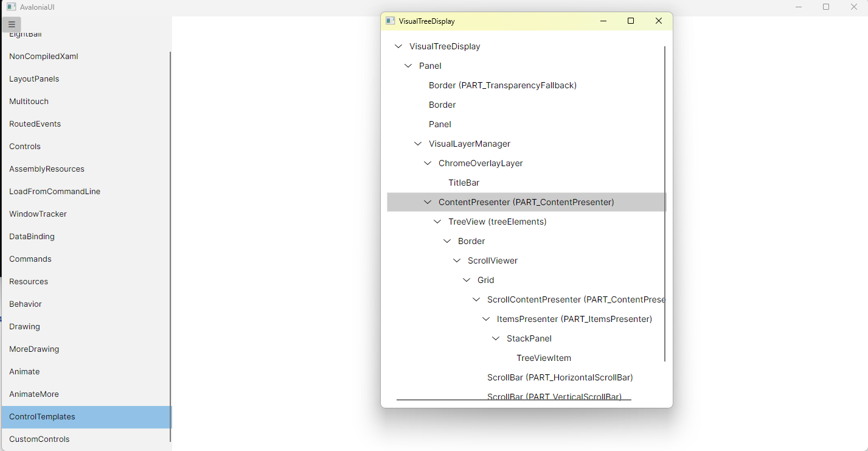Click the VisualTreeDisplay window title bar icon
Image resolution: width=868 pixels, height=451 pixels.
[389, 20]
